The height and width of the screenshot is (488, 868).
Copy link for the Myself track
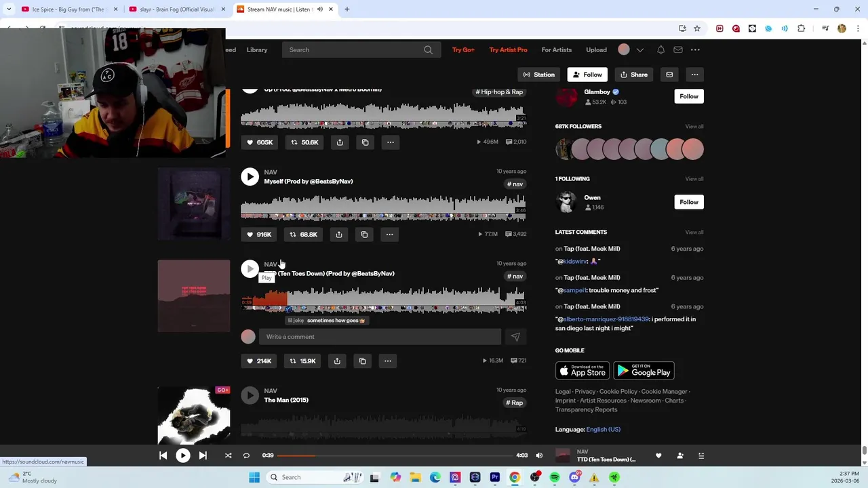[x=364, y=235]
